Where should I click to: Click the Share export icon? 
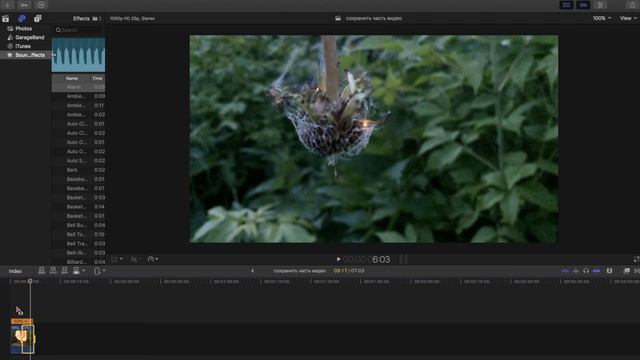pyautogui.click(x=632, y=5)
